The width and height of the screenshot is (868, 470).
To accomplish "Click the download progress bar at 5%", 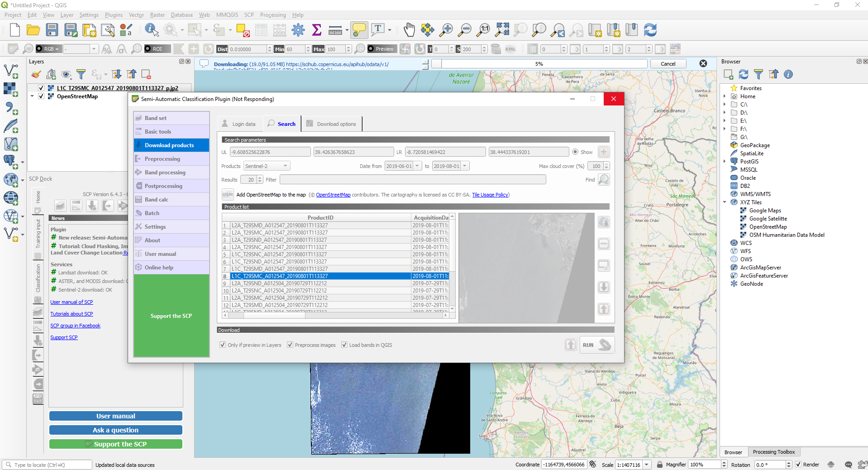I will pos(539,64).
